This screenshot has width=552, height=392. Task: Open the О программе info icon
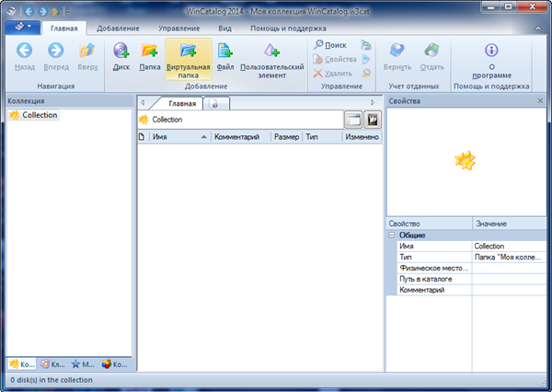coord(491,52)
